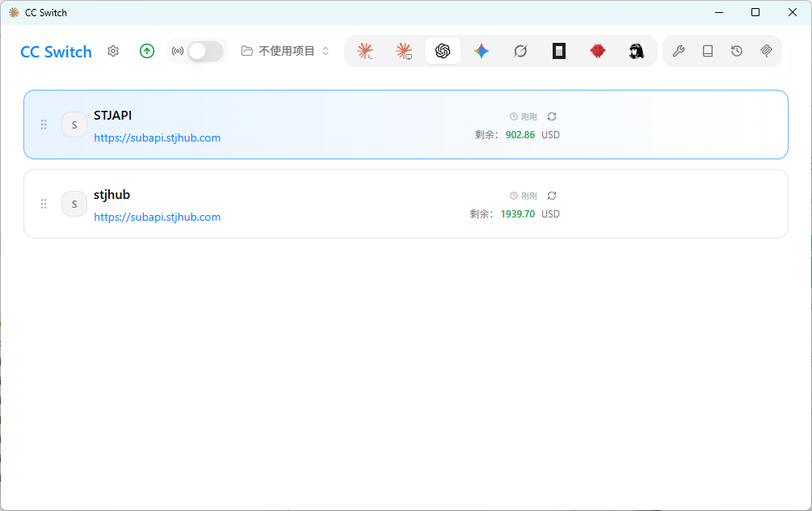Click the 902.86 remaining balance
This screenshot has width=812, height=511.
click(520, 135)
